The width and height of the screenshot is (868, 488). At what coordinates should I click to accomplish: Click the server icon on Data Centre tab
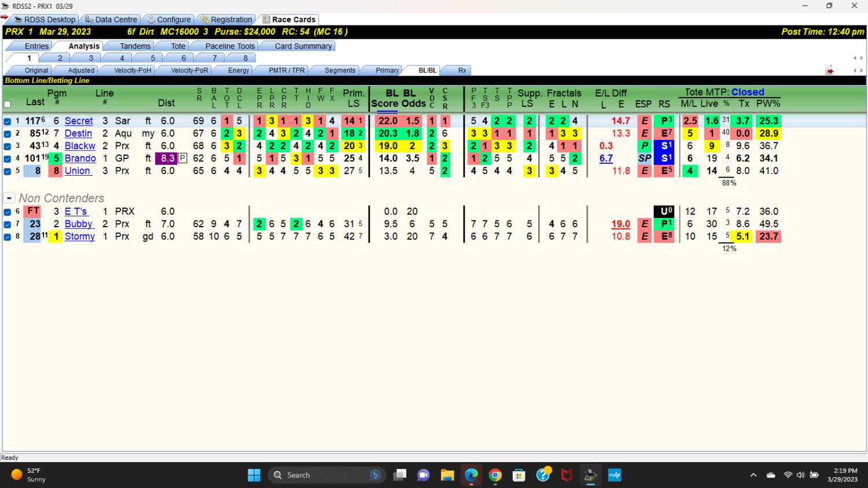pyautogui.click(x=89, y=20)
